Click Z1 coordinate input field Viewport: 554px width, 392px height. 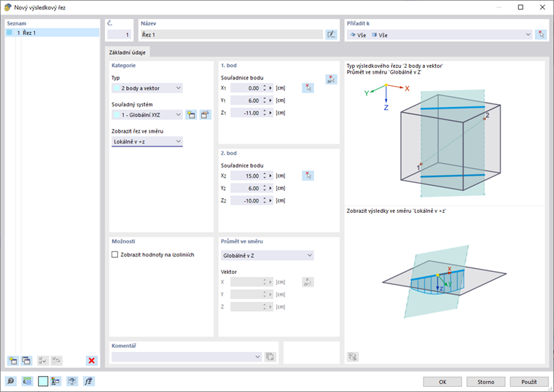[x=246, y=113]
